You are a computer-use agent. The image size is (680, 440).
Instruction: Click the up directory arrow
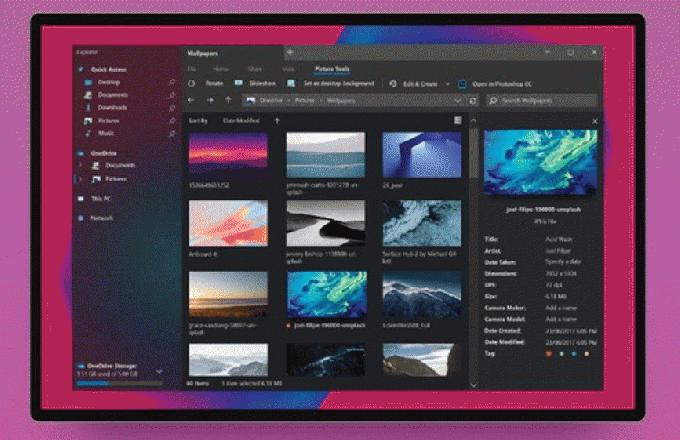pos(228,101)
